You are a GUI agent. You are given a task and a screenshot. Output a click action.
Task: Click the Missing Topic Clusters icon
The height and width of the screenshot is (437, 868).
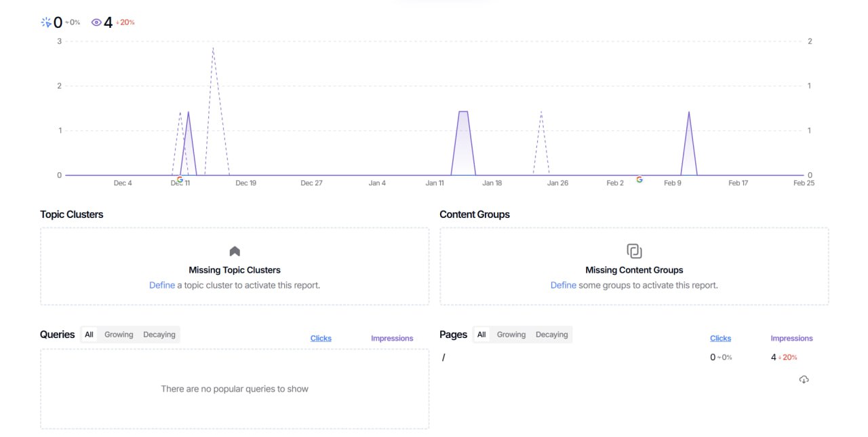(x=235, y=251)
